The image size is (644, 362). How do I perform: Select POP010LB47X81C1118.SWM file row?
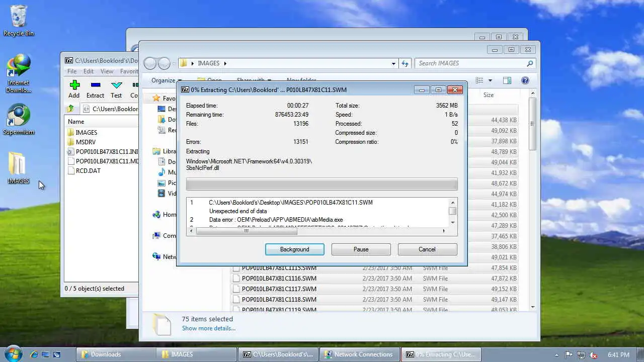[374, 300]
